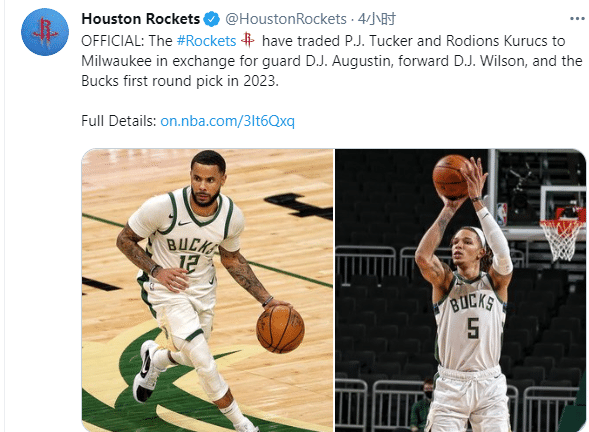This screenshot has width=589, height=432.
Task: Click the blue verified badge
Action: pyautogui.click(x=212, y=19)
